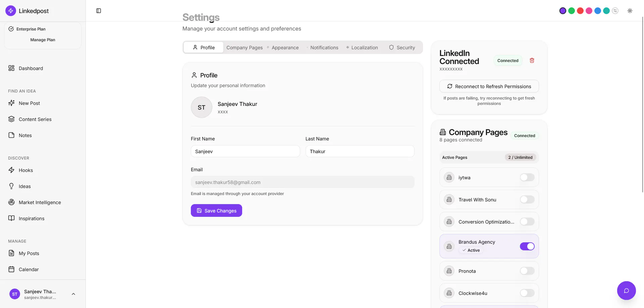This screenshot has width=644, height=308.
Task: Enable the Clockwise4u page toggle
Action: pos(527,293)
